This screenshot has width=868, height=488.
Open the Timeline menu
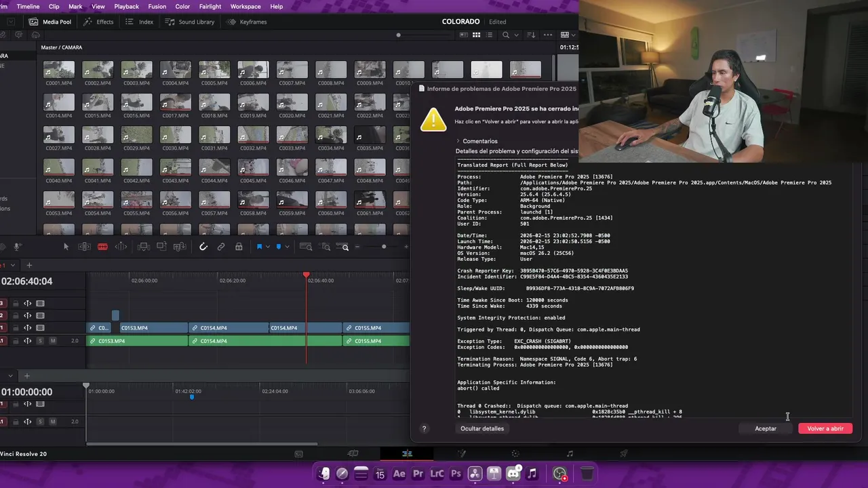pos(28,6)
